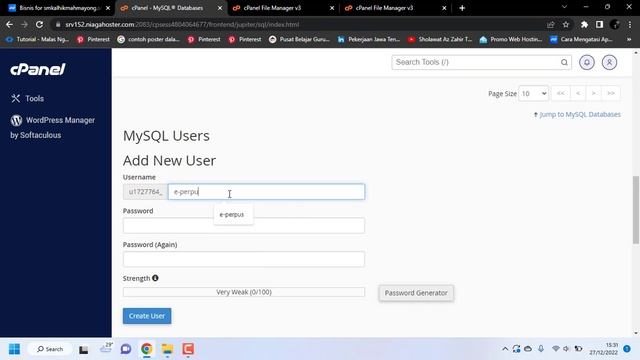
Task: Open the Chrome three-dot menu
Action: [x=630, y=24]
